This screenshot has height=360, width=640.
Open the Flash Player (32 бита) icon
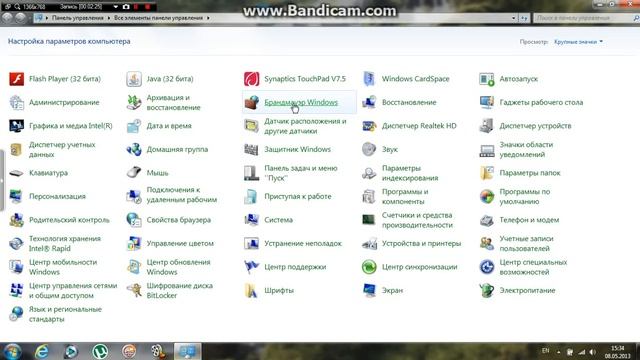pos(17,79)
